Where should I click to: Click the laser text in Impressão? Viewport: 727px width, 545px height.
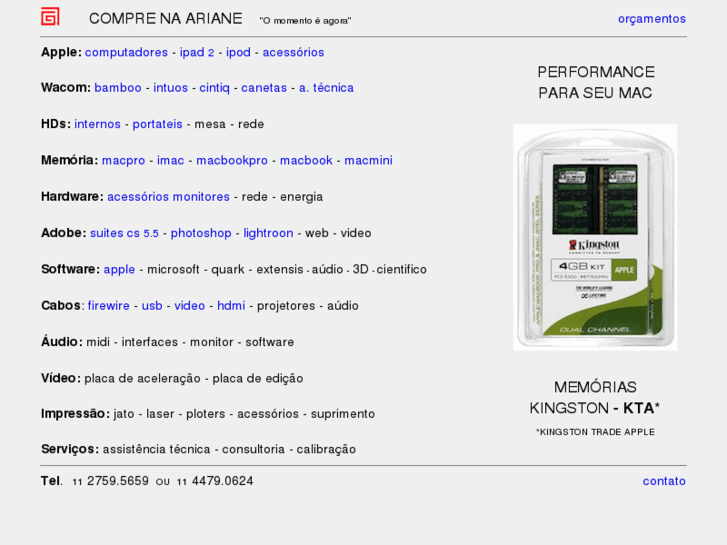pyautogui.click(x=160, y=414)
